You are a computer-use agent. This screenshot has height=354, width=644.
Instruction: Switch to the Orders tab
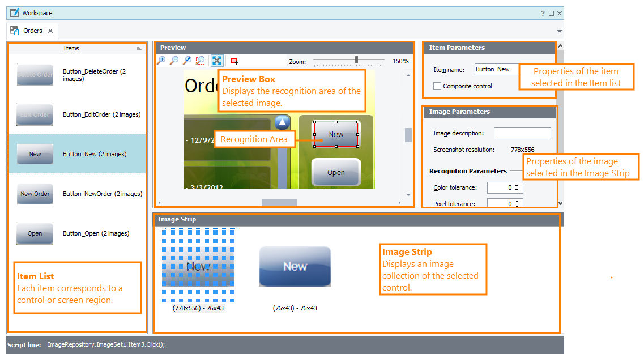pos(32,31)
